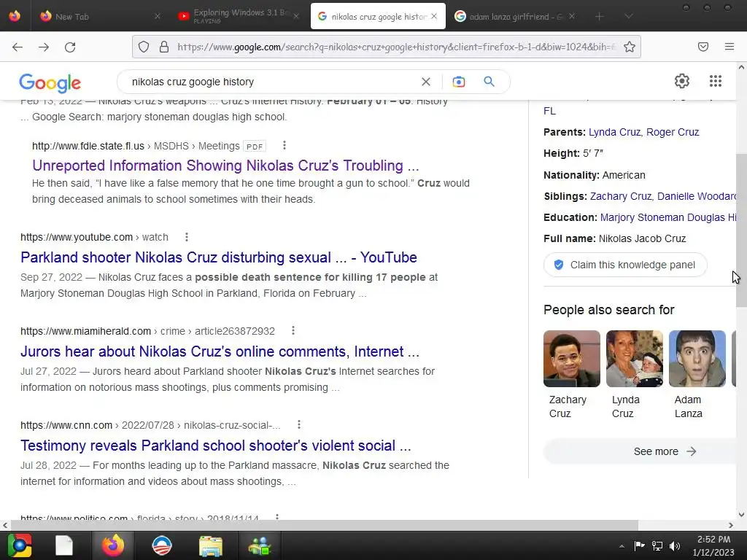Run search with the magnifier icon

point(489,82)
